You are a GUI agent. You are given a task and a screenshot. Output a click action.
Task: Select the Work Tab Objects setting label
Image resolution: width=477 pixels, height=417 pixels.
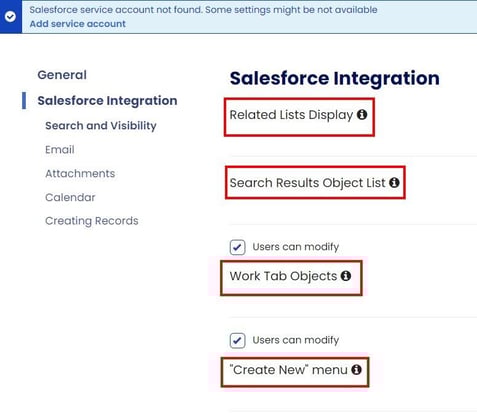pyautogui.click(x=283, y=276)
